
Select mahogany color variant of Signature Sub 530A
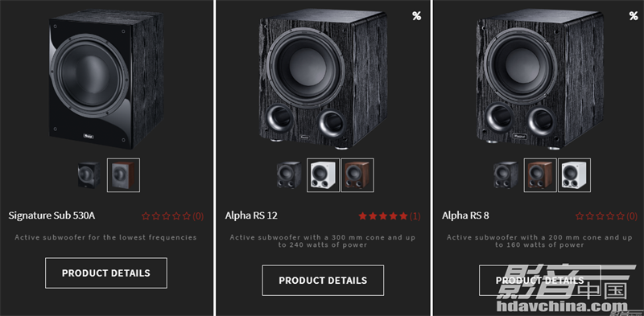coord(124,175)
